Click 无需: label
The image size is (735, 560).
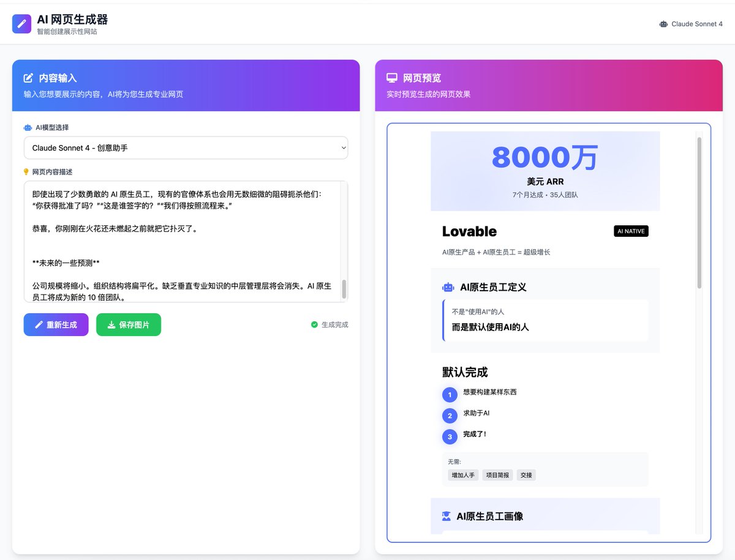click(x=454, y=461)
